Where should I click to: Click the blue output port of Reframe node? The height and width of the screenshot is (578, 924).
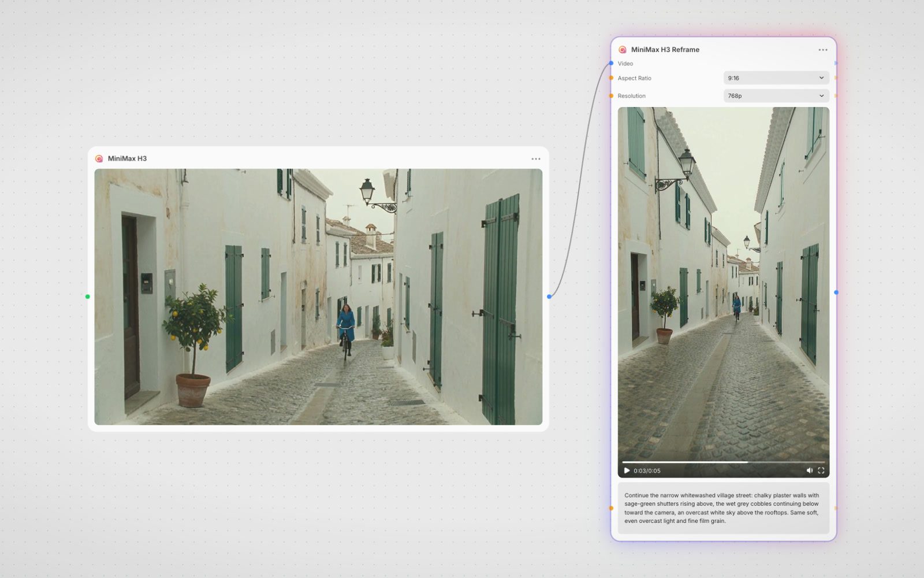[x=836, y=292]
